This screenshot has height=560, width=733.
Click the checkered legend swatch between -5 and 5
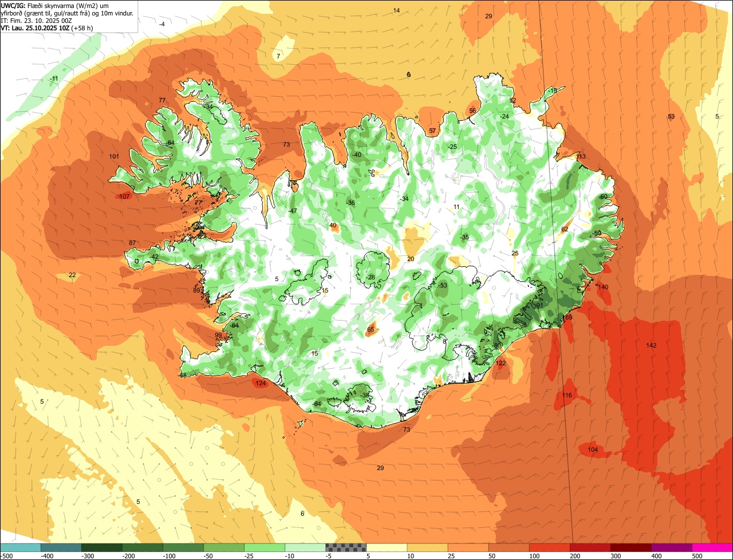point(346,547)
